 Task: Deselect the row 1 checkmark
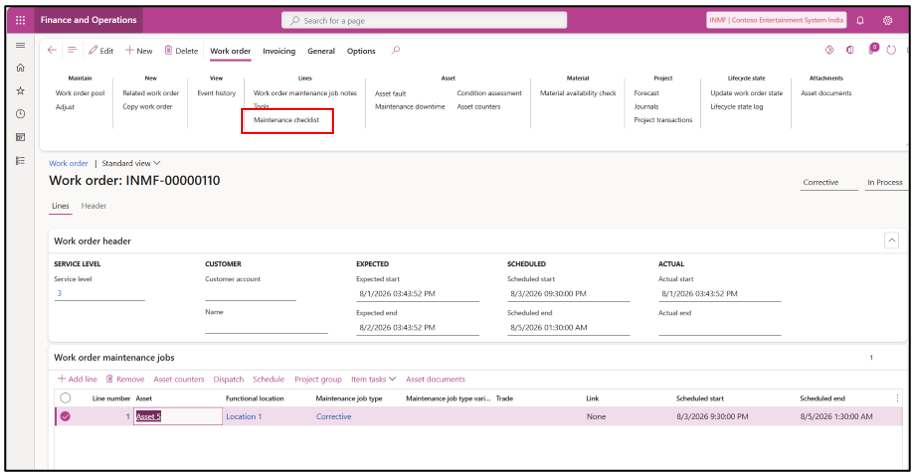(65, 416)
